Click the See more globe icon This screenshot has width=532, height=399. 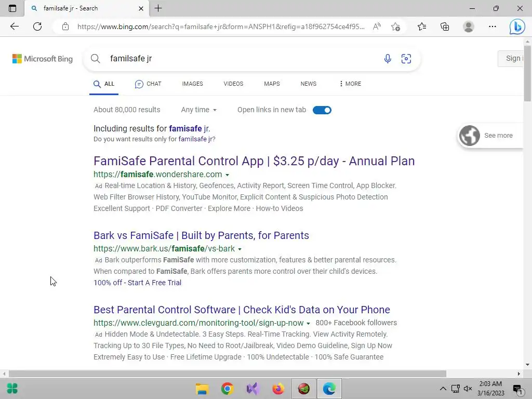[470, 136]
